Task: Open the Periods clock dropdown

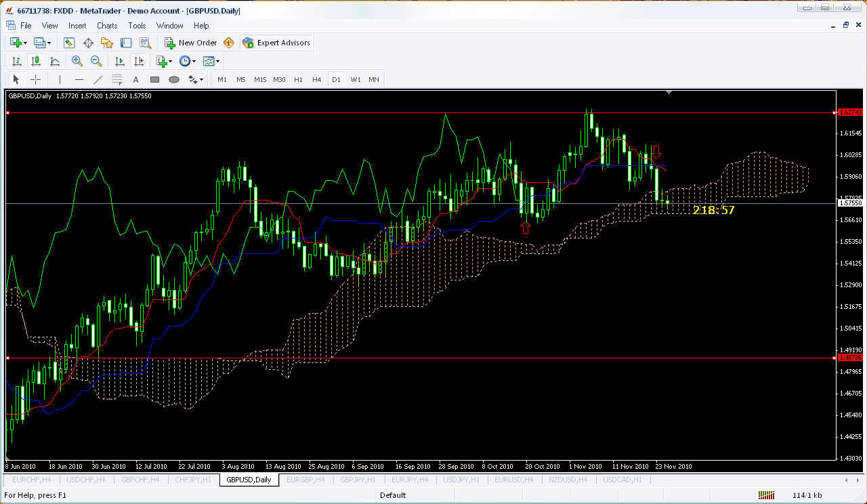Action: (x=188, y=61)
